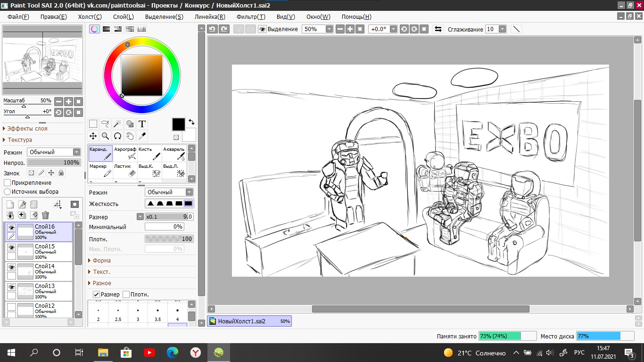
Task: Uncheck the Размер checkbox above brush sizes
Action: tap(96, 294)
